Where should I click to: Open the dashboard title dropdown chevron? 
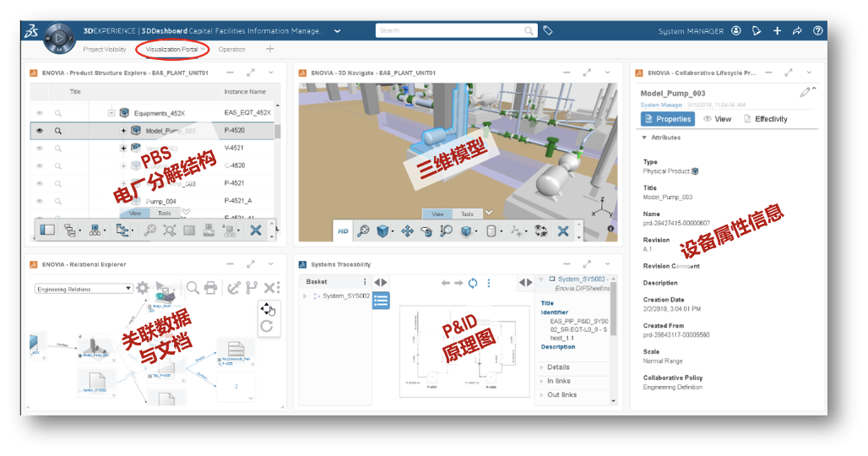click(x=337, y=31)
